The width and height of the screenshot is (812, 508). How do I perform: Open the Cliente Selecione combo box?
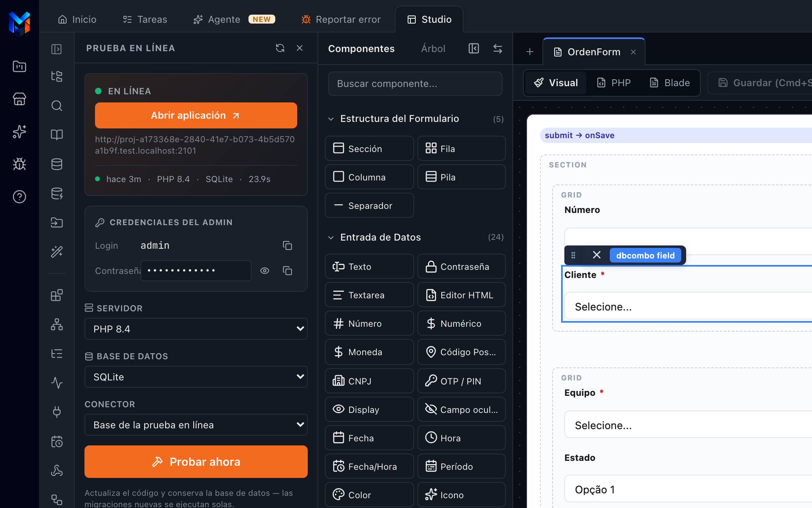[x=688, y=306]
